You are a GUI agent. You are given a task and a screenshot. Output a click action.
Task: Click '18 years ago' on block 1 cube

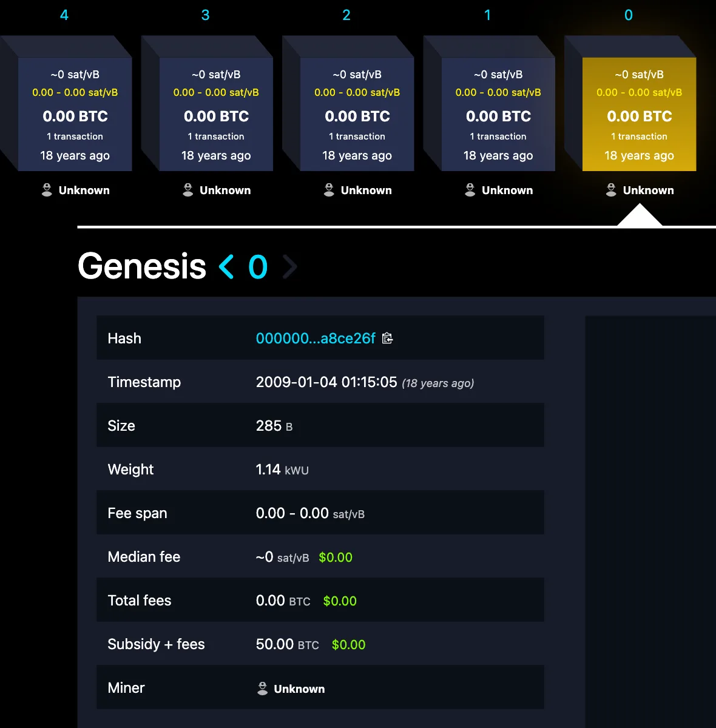coord(498,156)
